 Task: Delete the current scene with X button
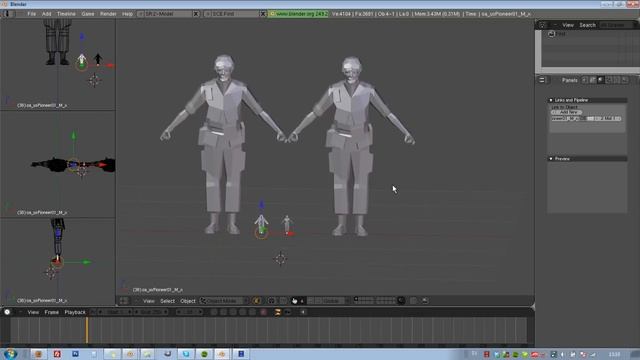[263, 14]
